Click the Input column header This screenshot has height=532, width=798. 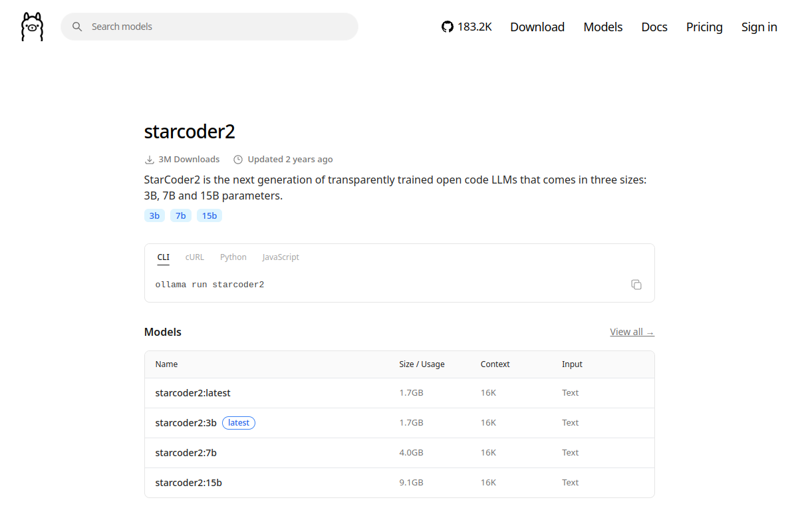572,364
